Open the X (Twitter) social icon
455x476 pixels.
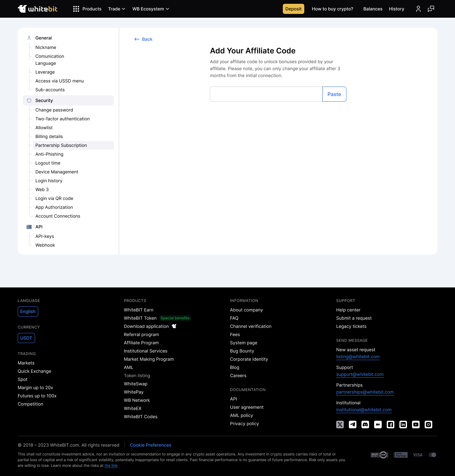[340, 425]
